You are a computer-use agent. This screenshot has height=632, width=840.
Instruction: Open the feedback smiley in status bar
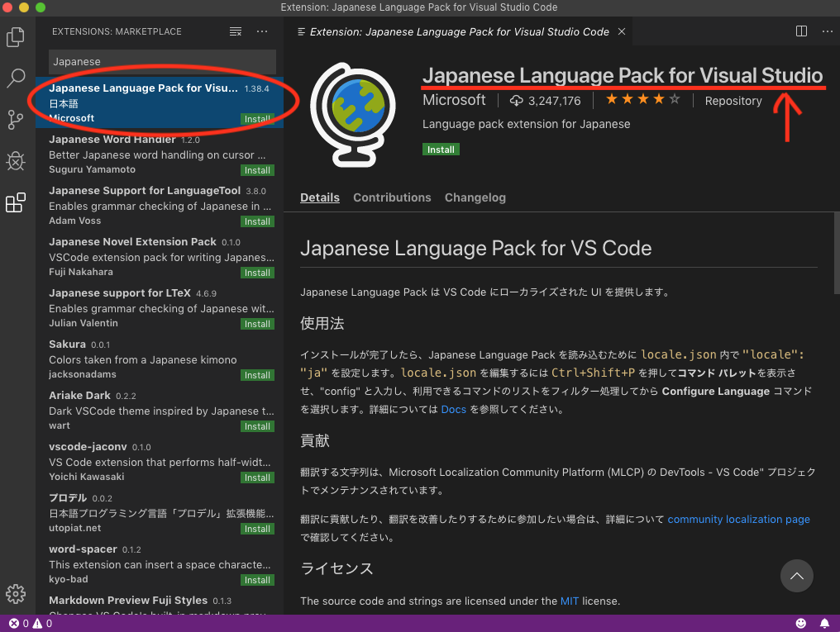801,624
